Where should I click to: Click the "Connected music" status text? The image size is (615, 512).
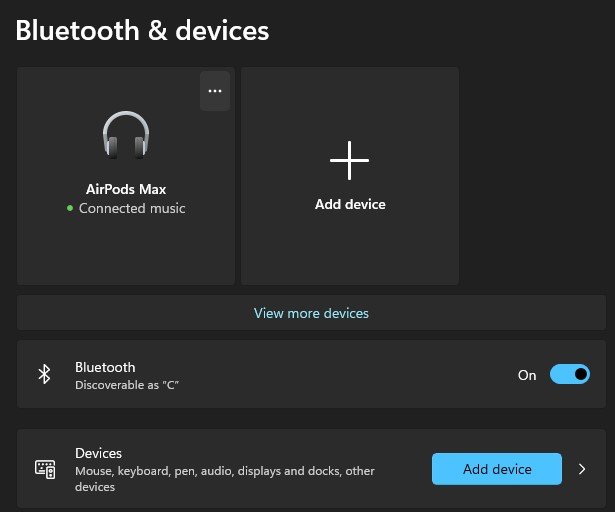point(132,209)
